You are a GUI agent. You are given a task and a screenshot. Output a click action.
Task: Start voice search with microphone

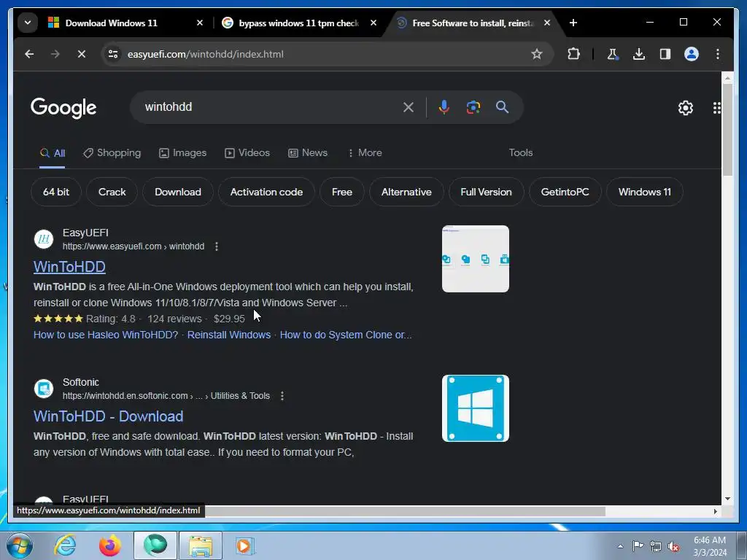(444, 107)
